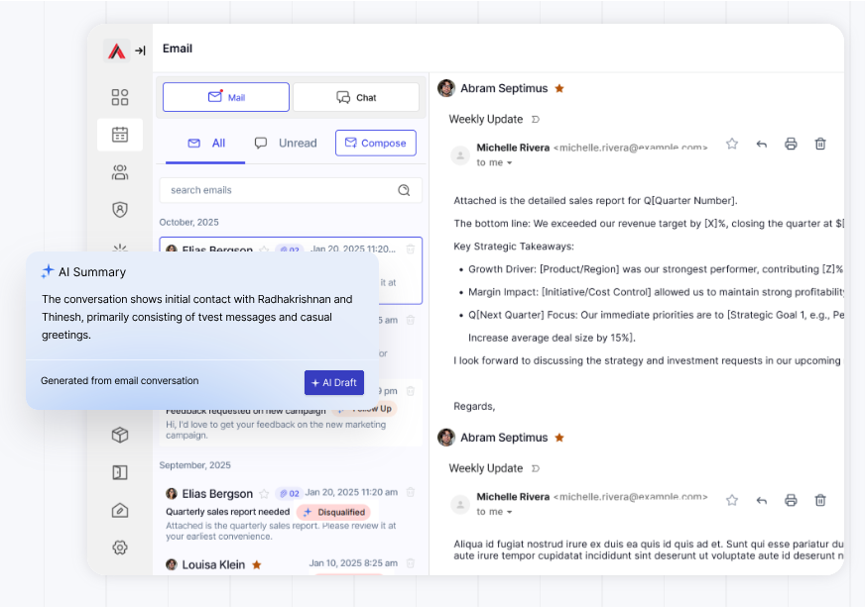Unstar the Louisa Klein email
Image resolution: width=865 pixels, height=607 pixels.
pos(257,565)
